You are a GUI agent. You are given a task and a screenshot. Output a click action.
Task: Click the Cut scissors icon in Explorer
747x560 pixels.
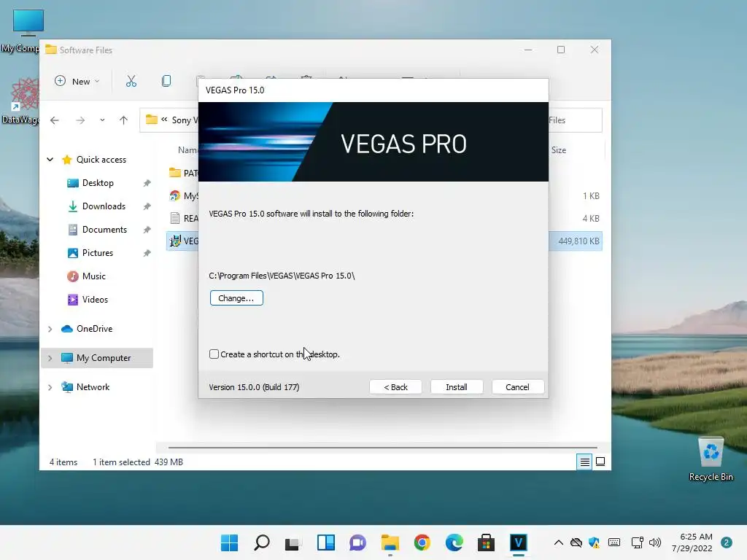[131, 82]
